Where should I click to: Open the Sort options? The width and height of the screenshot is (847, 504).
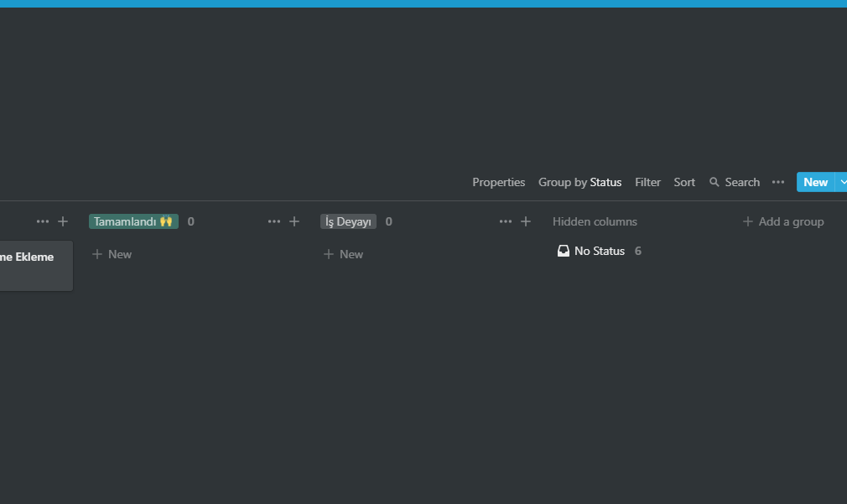click(x=684, y=182)
